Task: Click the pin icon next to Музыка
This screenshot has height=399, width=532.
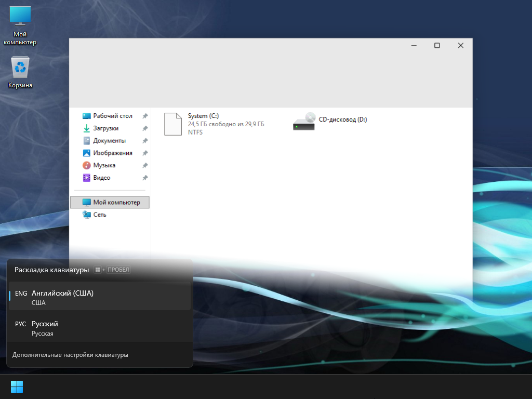Action: [145, 165]
